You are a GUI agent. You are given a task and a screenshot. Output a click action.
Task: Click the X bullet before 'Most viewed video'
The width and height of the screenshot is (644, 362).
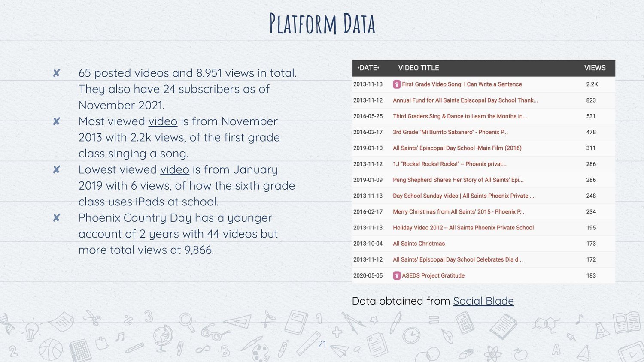56,121
